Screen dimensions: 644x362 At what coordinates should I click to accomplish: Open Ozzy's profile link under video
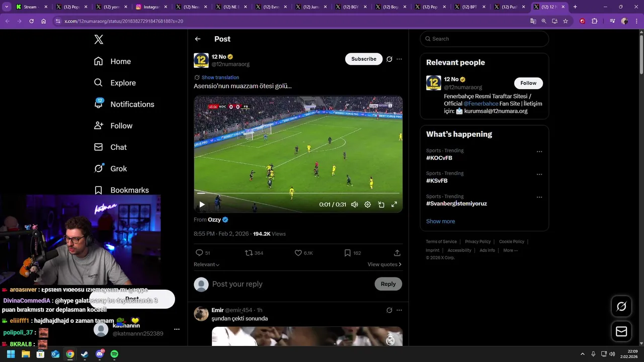pos(214,220)
